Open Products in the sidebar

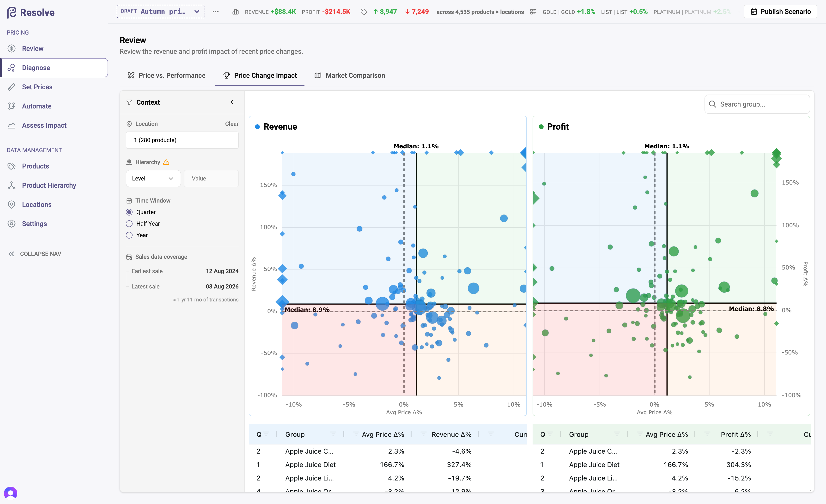54,166
